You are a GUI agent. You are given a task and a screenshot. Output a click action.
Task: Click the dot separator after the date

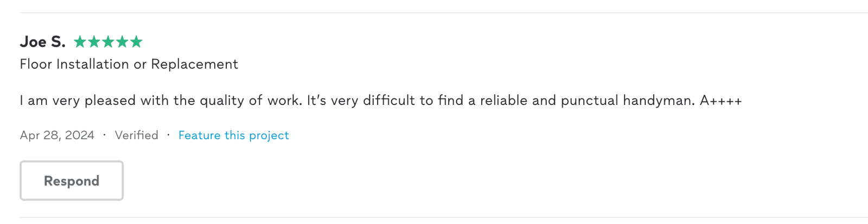(104, 135)
